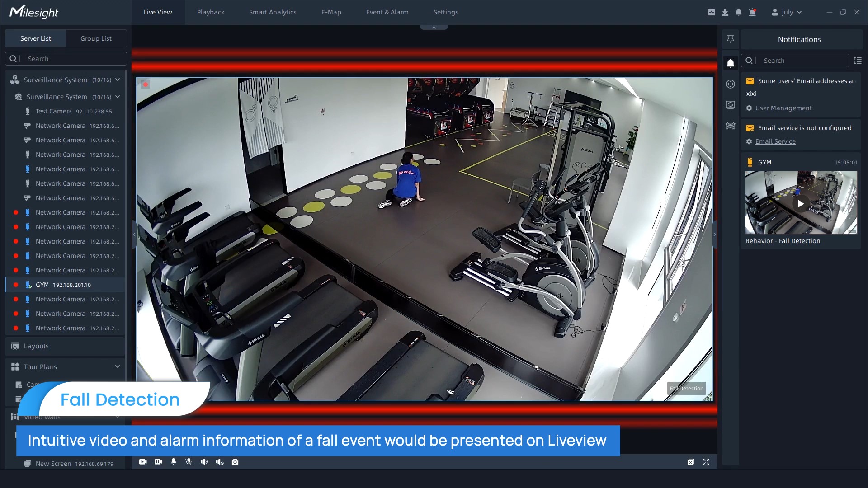Click the close all windows icon
868x488 pixels.
point(691,462)
